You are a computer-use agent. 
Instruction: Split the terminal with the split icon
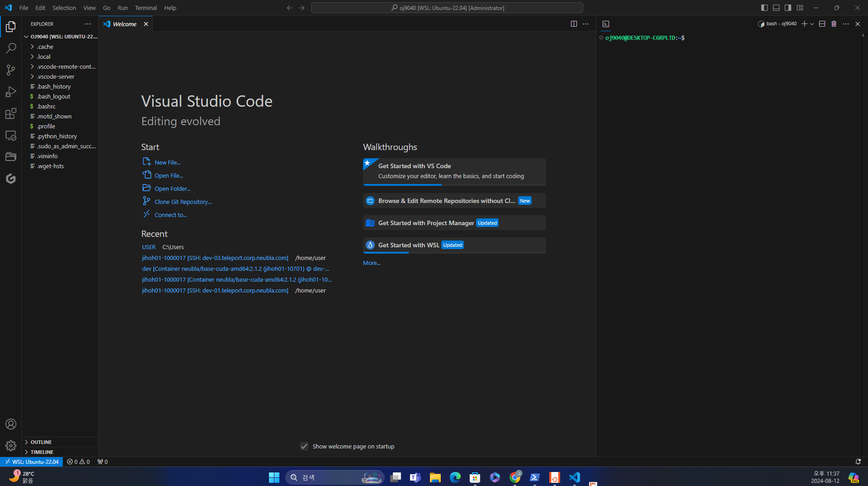822,24
